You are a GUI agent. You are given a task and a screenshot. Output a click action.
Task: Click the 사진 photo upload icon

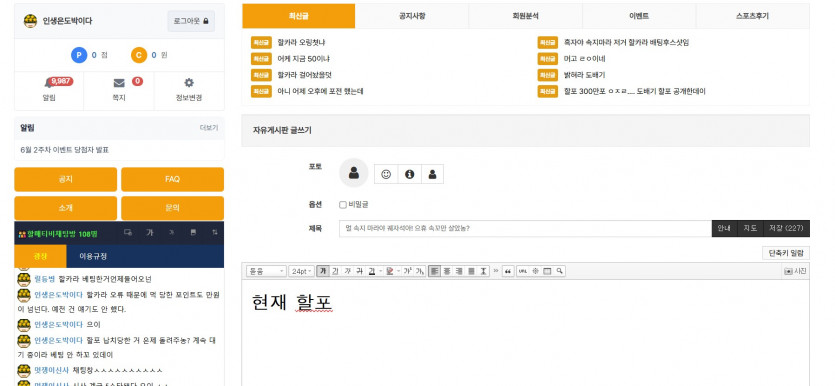(796, 271)
